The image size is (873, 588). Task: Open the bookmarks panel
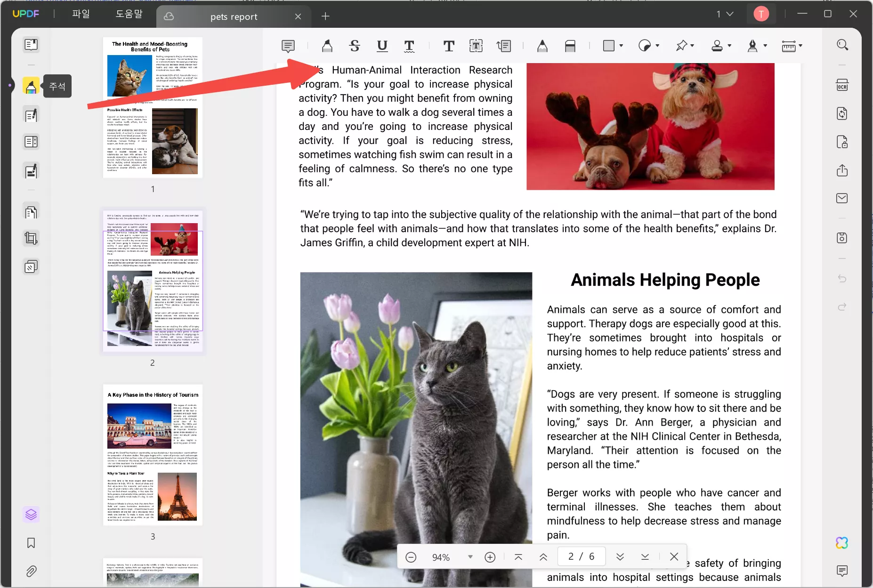click(31, 543)
